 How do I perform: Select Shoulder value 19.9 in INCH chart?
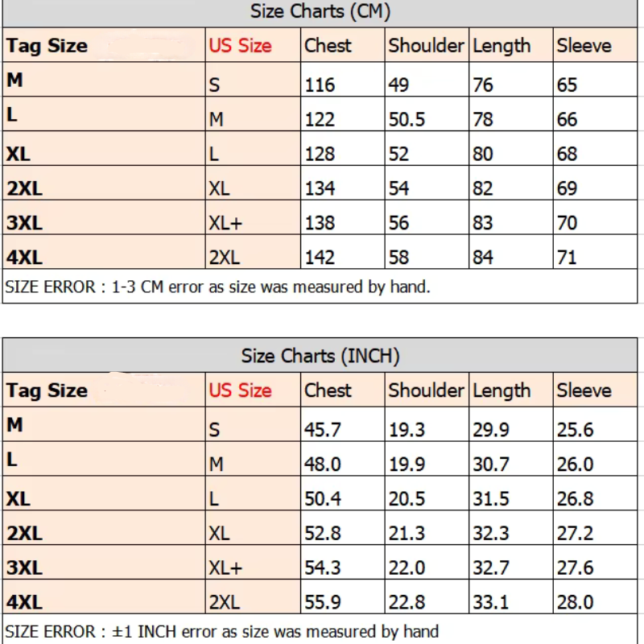pos(407,464)
